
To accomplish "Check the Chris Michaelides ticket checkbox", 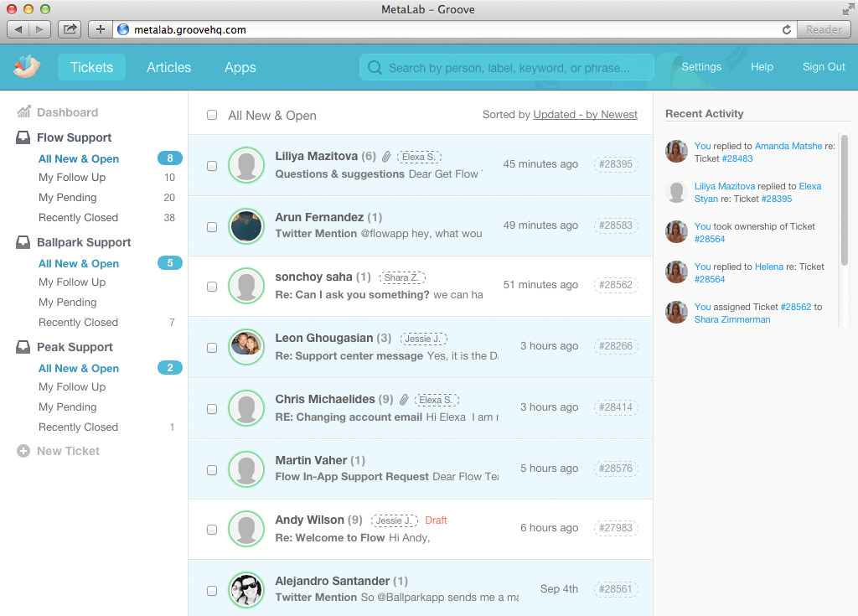I will [212, 409].
